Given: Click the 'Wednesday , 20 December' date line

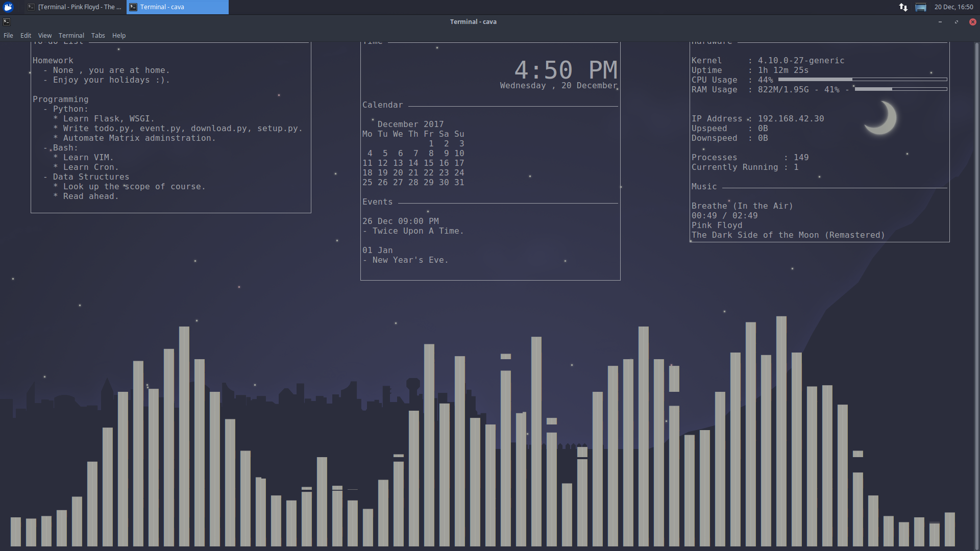Looking at the screenshot, I should point(558,86).
